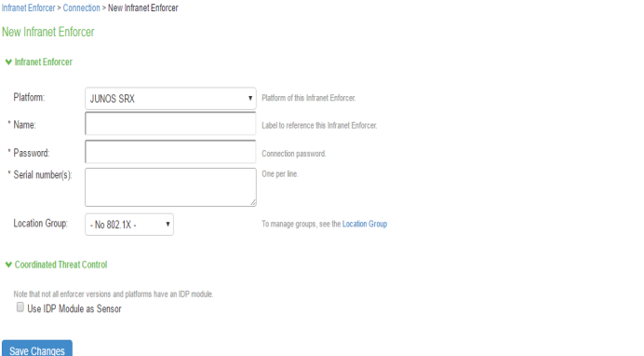The height and width of the screenshot is (356, 644).
Task: Click the Name input field
Action: [x=170, y=123]
